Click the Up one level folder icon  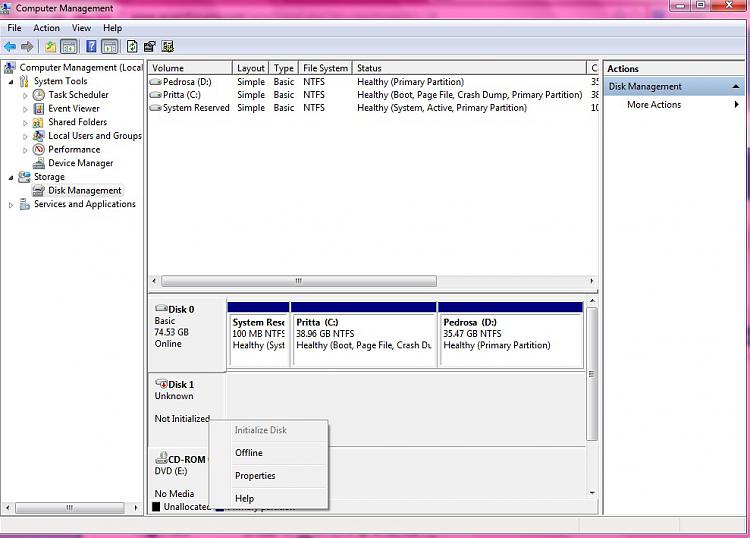coord(50,47)
